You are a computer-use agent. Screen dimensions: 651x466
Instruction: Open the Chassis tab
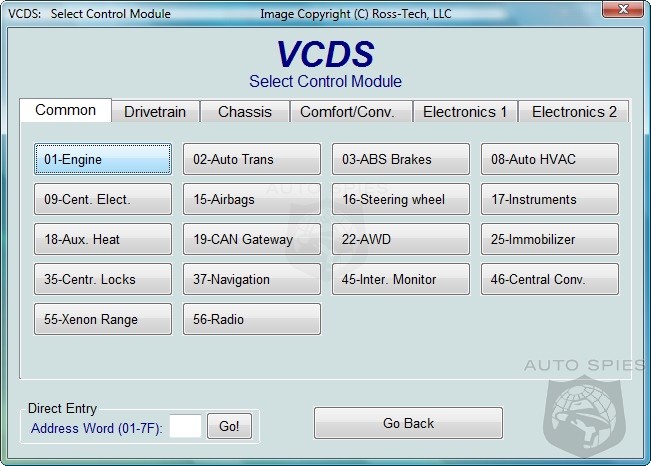click(x=245, y=112)
